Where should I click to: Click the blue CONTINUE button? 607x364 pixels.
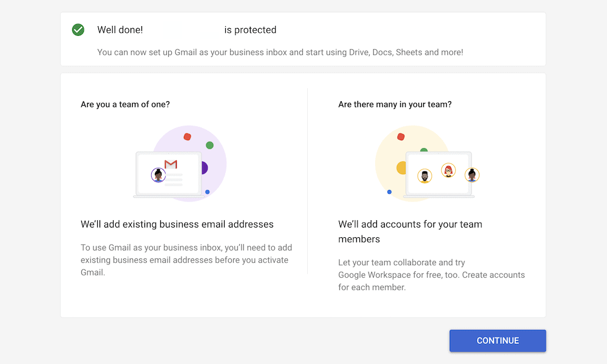coord(498,340)
